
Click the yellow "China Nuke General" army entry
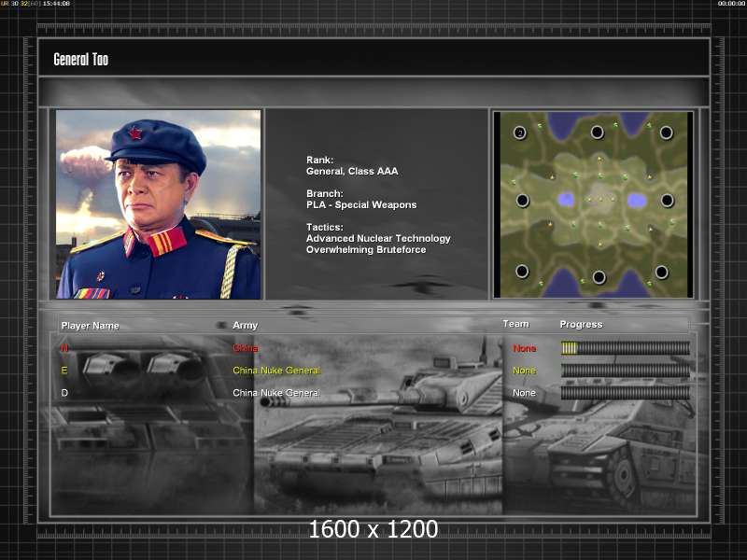click(x=276, y=371)
